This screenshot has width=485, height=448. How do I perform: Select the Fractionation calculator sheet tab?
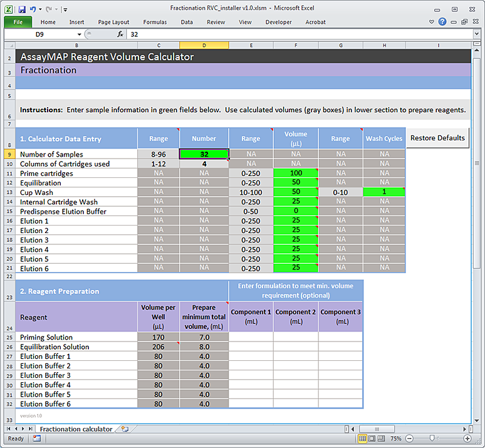pos(76,429)
